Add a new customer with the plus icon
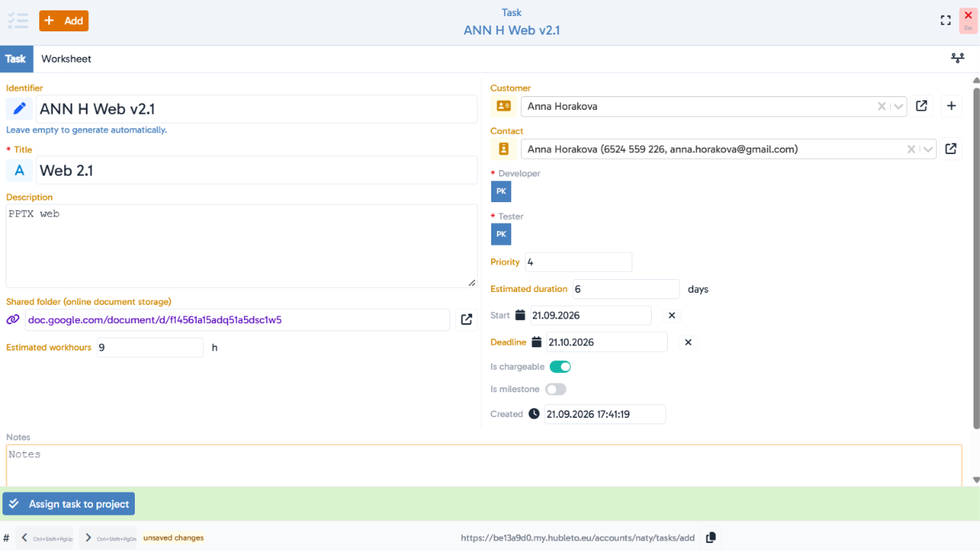The image size is (980, 551). tap(951, 106)
